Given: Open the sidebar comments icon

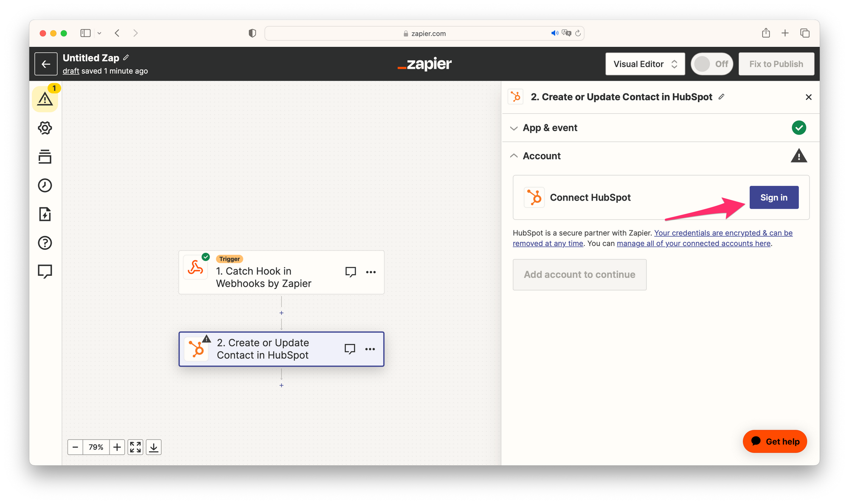Looking at the screenshot, I should (45, 272).
